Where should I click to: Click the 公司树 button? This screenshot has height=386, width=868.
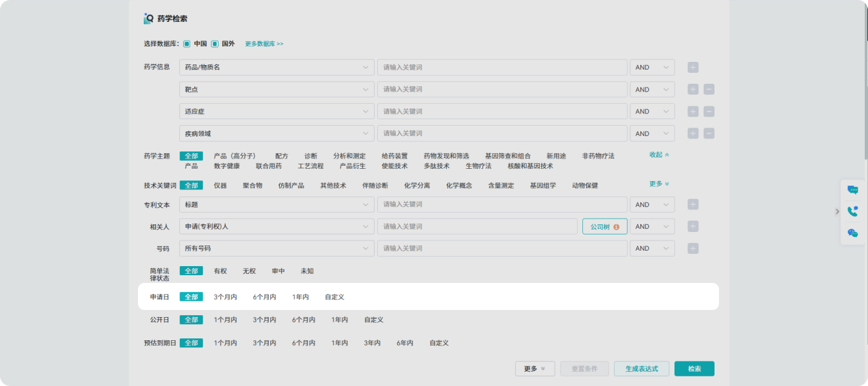tap(605, 227)
